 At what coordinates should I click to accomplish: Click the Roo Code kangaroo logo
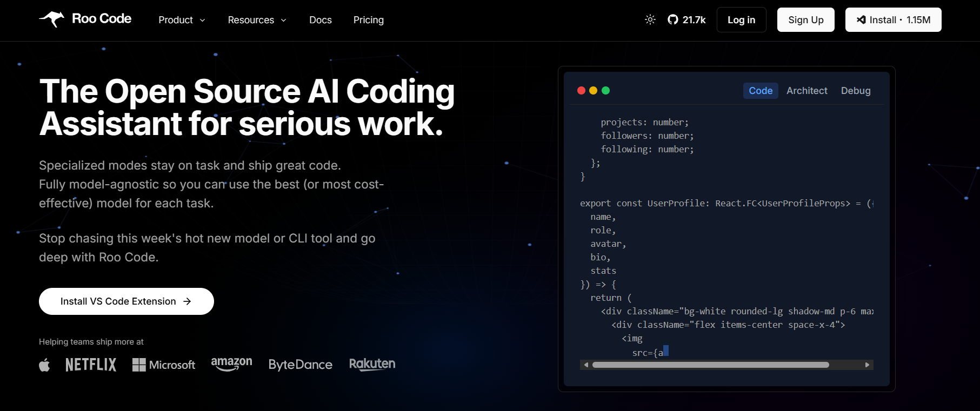(x=52, y=19)
